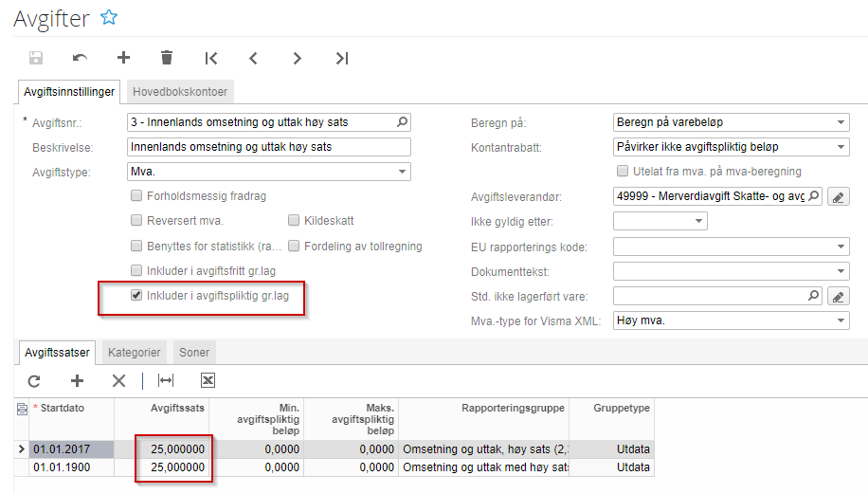Go to the next record arrow

tap(298, 58)
